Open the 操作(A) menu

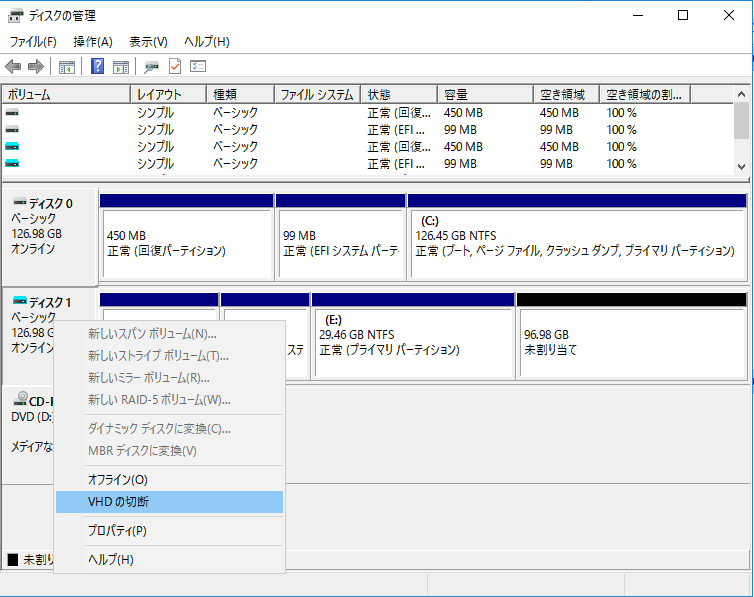[92, 42]
